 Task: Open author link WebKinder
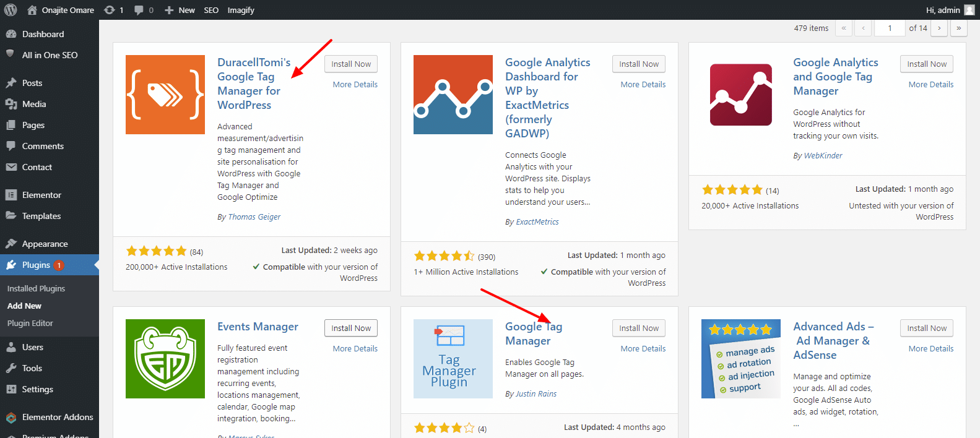tap(823, 155)
